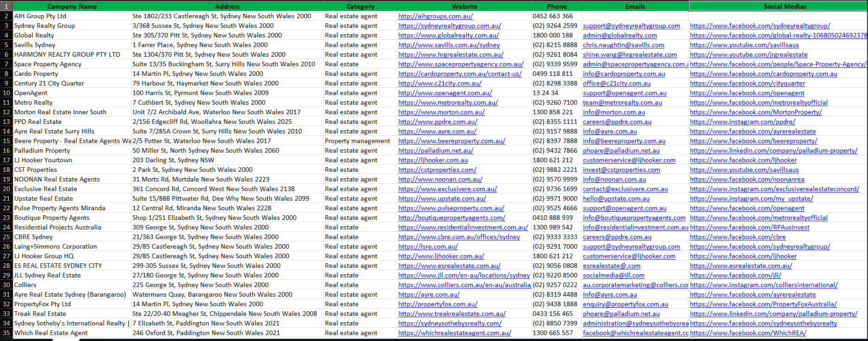Open the cstproperties.com website link
This screenshot has height=341, width=868.
(437, 170)
